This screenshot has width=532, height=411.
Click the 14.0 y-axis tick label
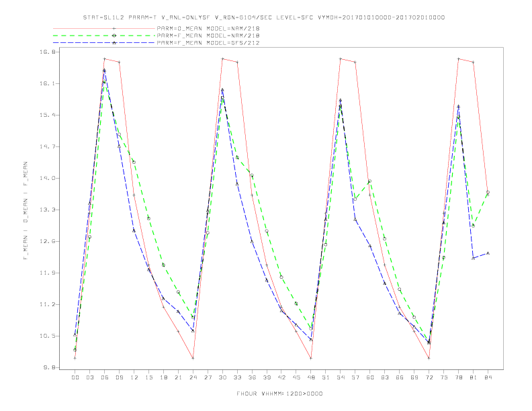(x=48, y=178)
